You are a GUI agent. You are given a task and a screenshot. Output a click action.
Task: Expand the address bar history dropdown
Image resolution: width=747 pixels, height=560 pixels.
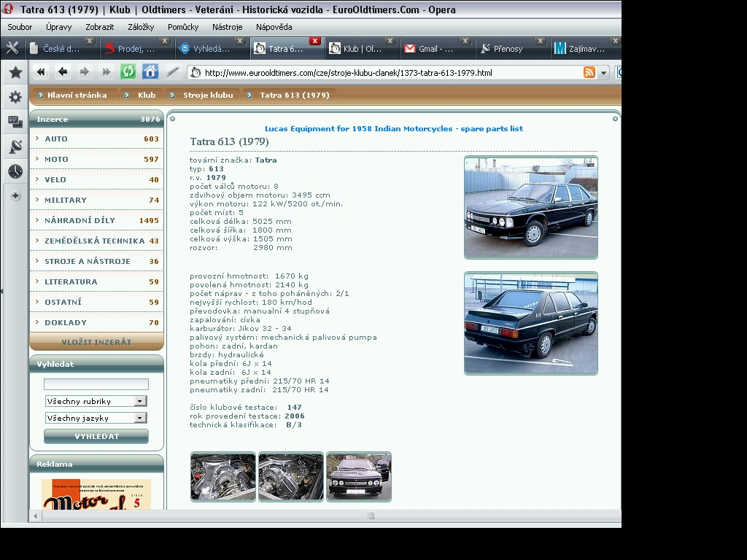click(x=603, y=73)
